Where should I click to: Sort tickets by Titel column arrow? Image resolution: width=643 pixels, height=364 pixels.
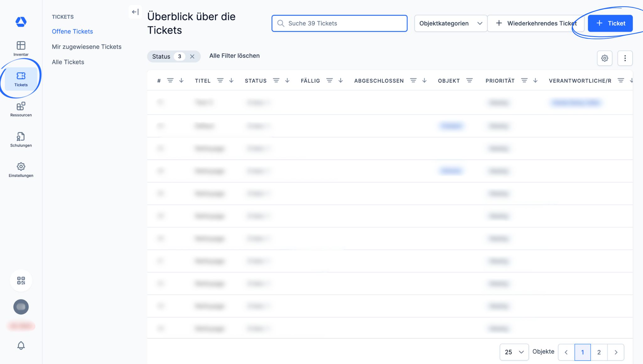231,81
